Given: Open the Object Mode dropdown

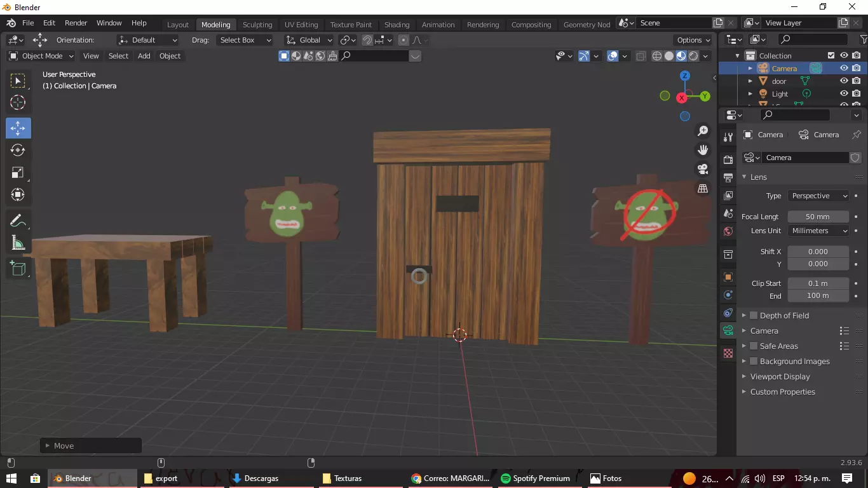Looking at the screenshot, I should [41, 56].
